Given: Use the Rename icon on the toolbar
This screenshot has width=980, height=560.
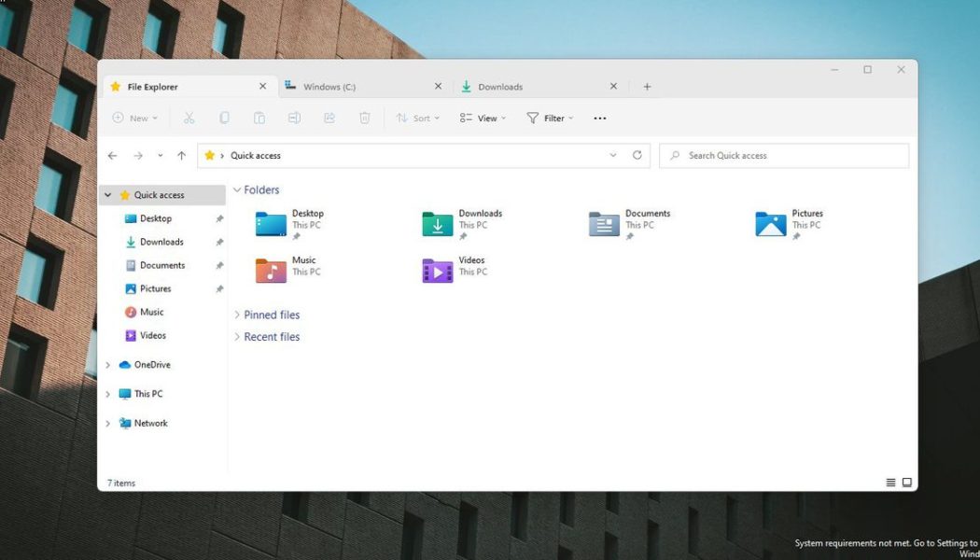Looking at the screenshot, I should point(295,118).
